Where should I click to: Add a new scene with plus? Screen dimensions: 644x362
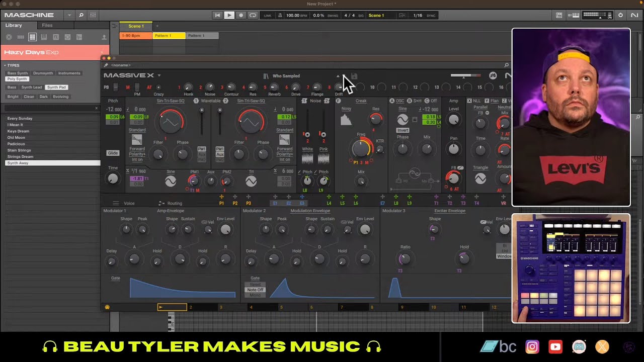click(x=157, y=26)
